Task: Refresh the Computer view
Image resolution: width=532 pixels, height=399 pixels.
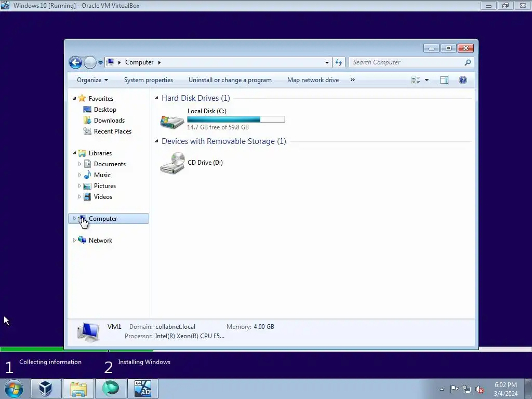Action: [339, 62]
